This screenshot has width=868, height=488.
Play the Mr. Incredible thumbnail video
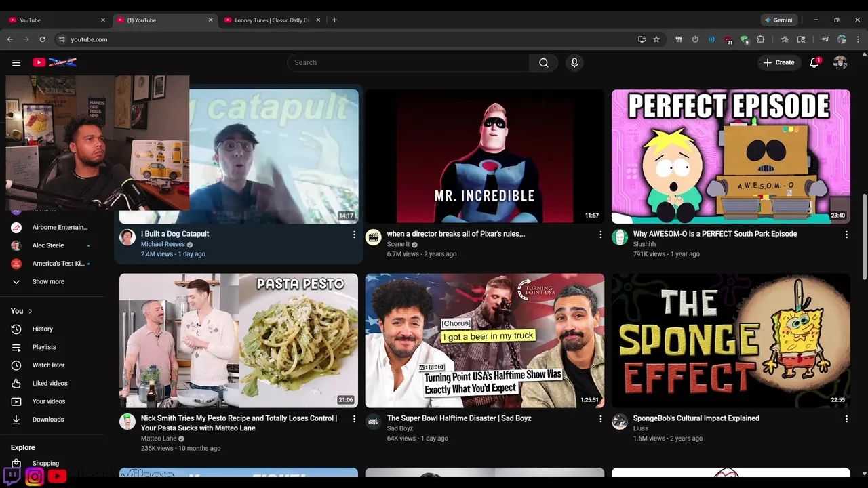[485, 157]
